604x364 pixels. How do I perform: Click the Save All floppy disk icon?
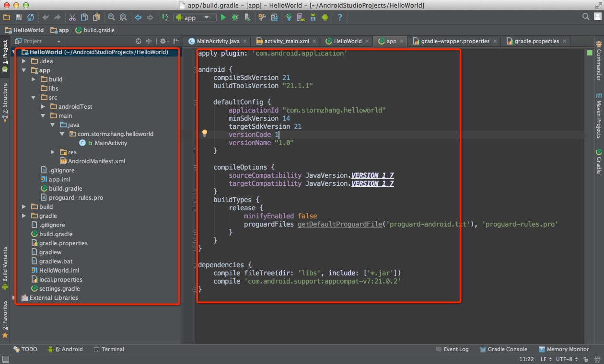tap(19, 17)
